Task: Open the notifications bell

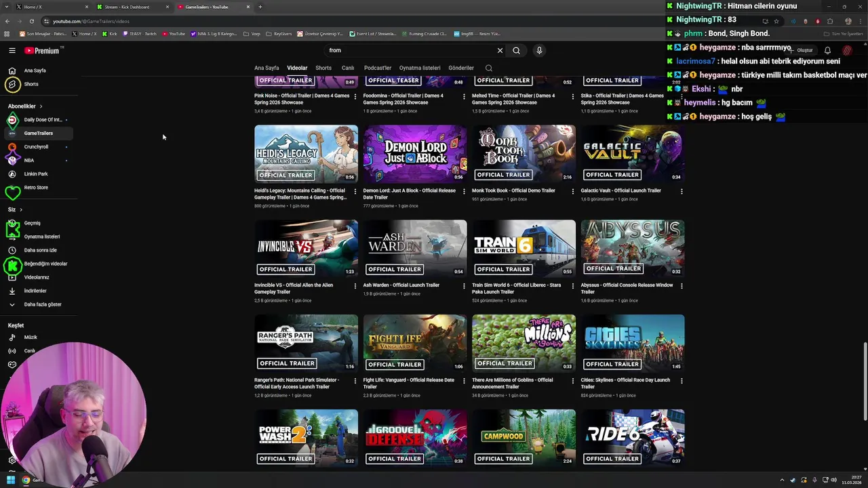Action: click(x=827, y=50)
